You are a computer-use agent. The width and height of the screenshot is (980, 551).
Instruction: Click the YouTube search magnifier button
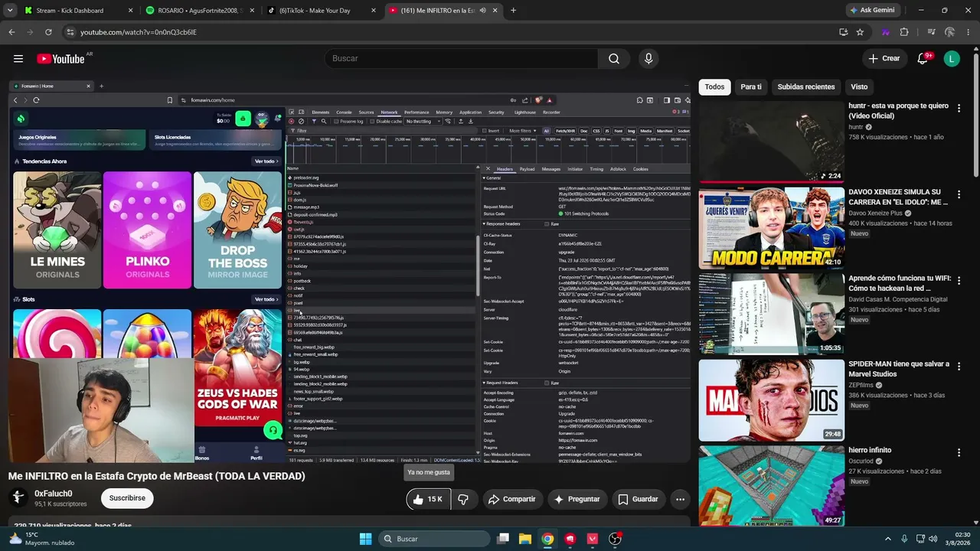(x=614, y=59)
